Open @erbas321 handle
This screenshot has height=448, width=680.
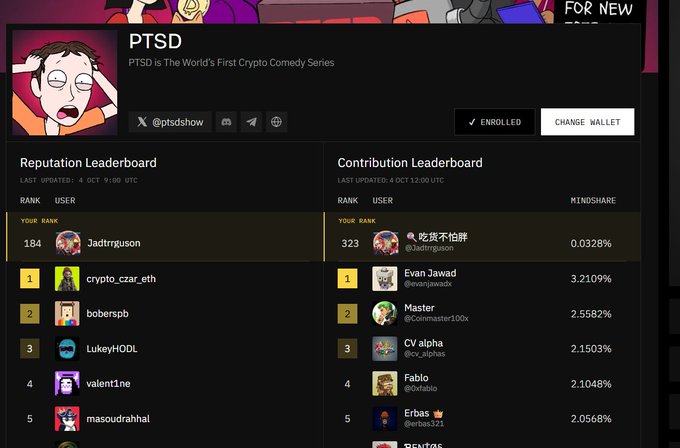pos(424,423)
